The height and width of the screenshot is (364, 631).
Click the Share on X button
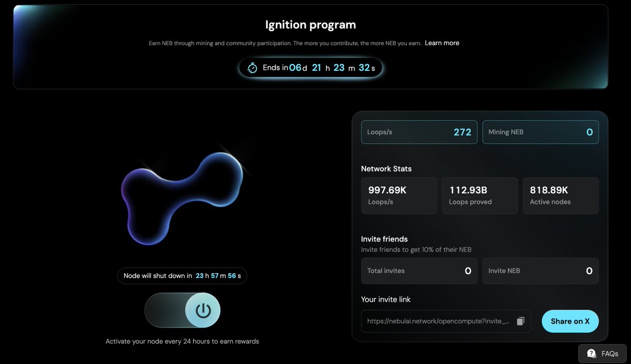(x=570, y=321)
